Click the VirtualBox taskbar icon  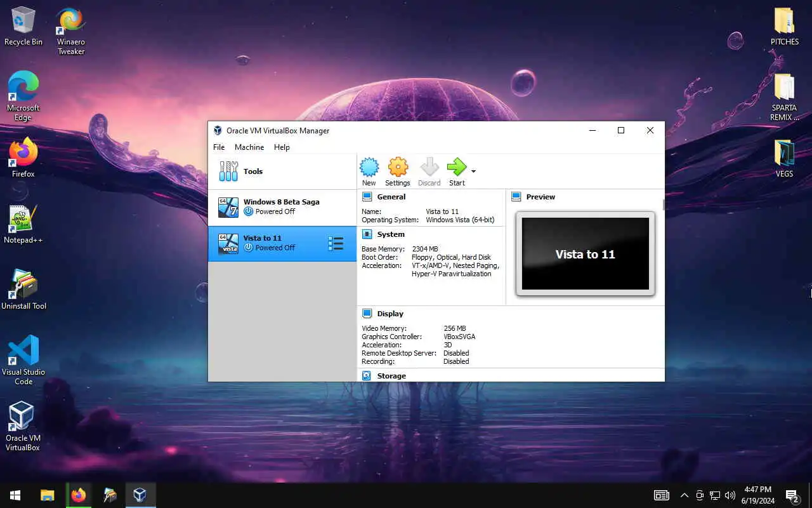[x=140, y=495]
